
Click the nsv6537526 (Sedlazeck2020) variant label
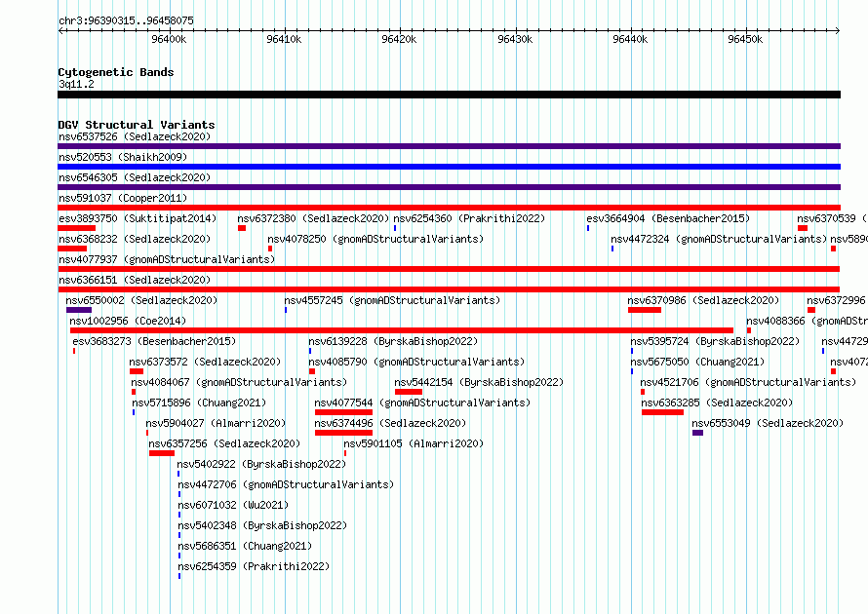tap(135, 136)
